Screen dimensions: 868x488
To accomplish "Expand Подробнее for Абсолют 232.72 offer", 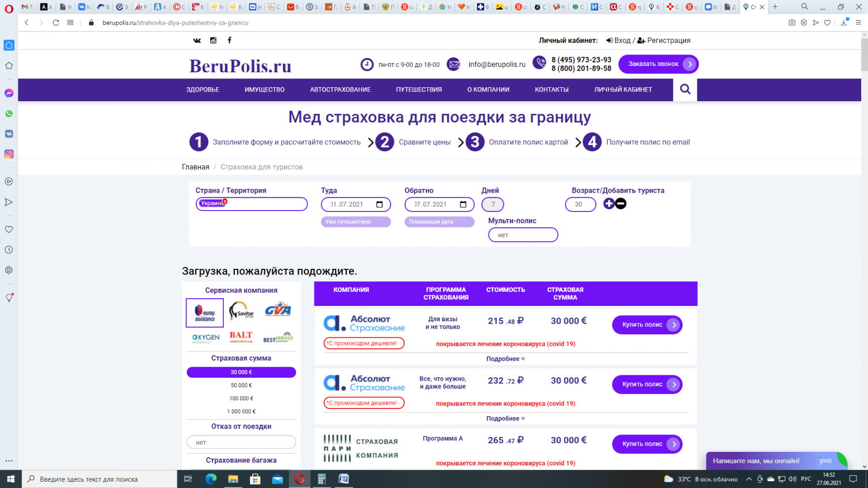I will coord(505,419).
